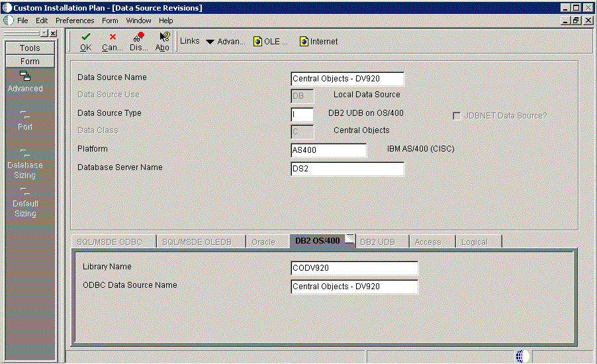
Task: Click the Library Name field CODV920
Action: point(354,268)
